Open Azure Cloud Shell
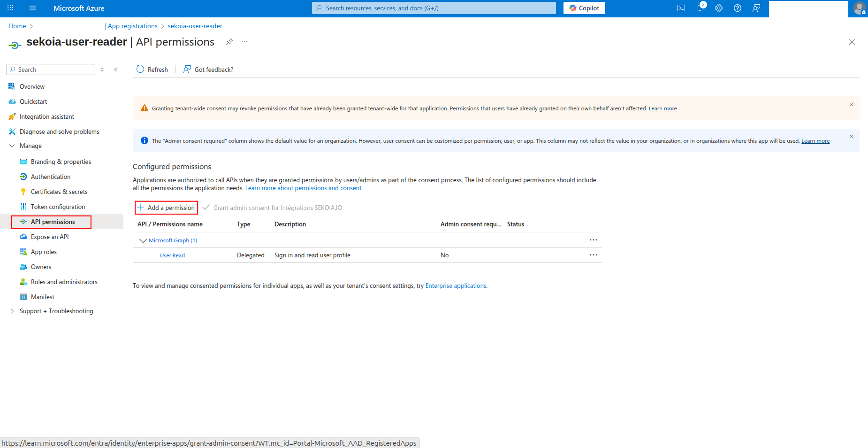The image size is (868, 448). (681, 8)
